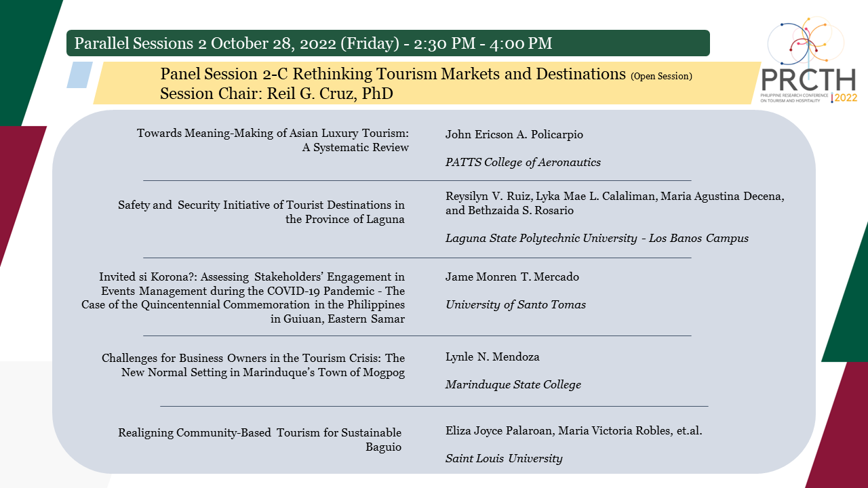The height and width of the screenshot is (488, 868).
Task: Select the green Parallel Sessions 2 header bar
Action: [388, 43]
